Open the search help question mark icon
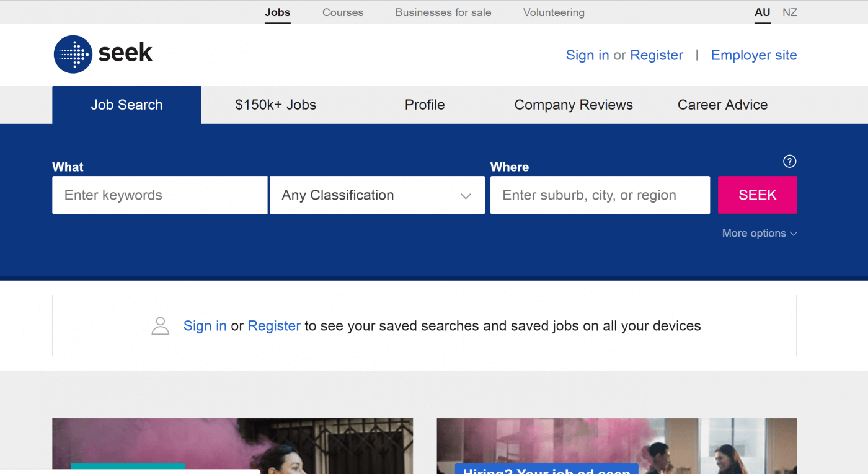 point(789,161)
